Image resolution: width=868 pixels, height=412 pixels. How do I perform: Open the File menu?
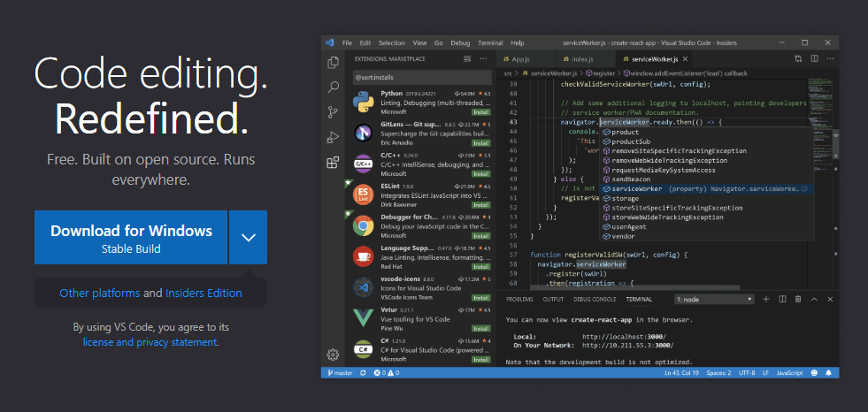point(347,42)
